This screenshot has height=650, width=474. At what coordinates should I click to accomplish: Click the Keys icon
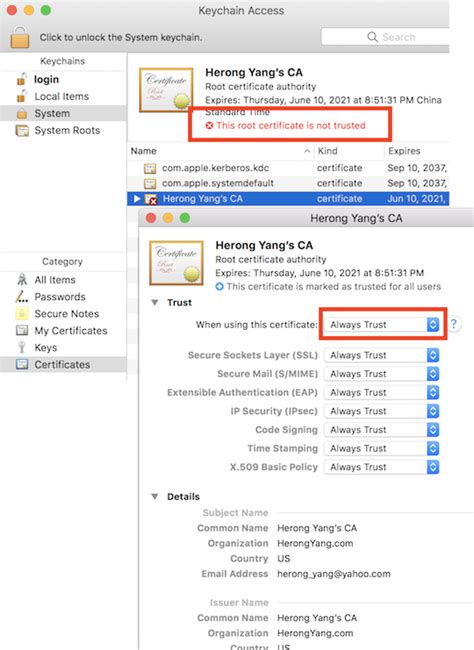pos(22,347)
